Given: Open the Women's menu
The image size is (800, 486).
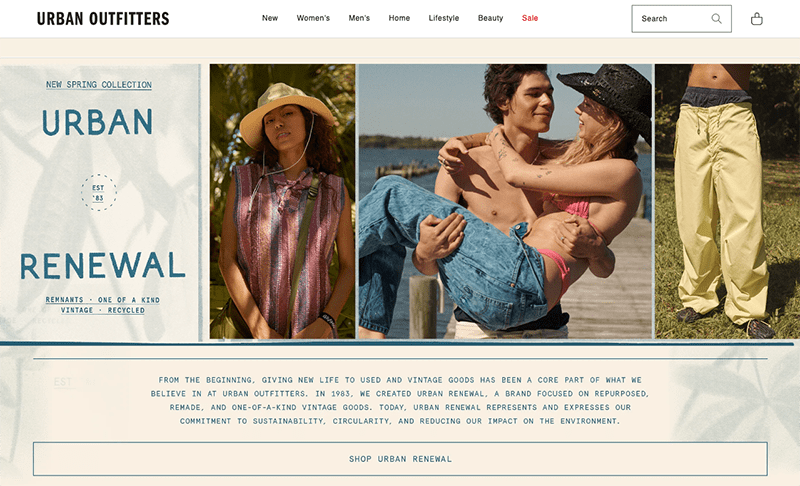Looking at the screenshot, I should click(x=313, y=18).
